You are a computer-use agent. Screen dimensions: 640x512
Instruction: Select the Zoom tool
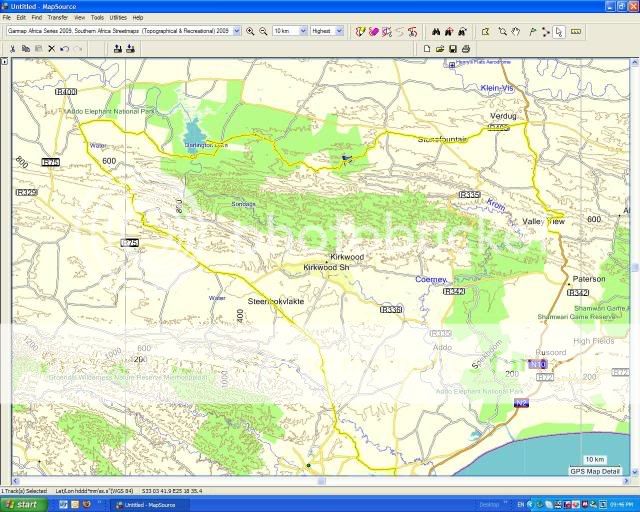[x=502, y=31]
